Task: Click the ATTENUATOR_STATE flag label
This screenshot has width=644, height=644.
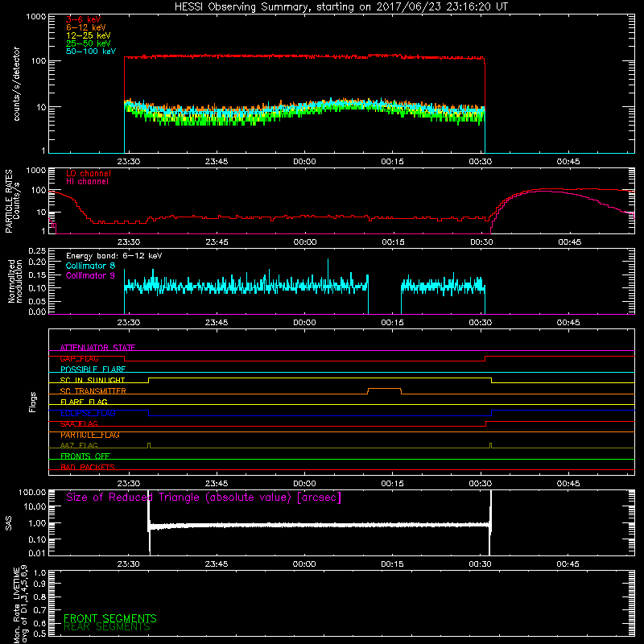Action: tap(97, 348)
